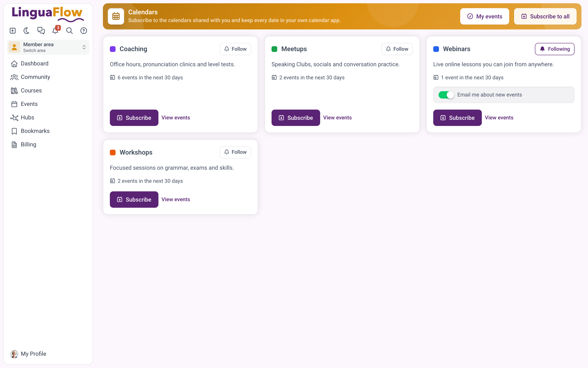The height and width of the screenshot is (368, 588).
Task: Open Bookmarks in sidebar
Action: [48, 131]
